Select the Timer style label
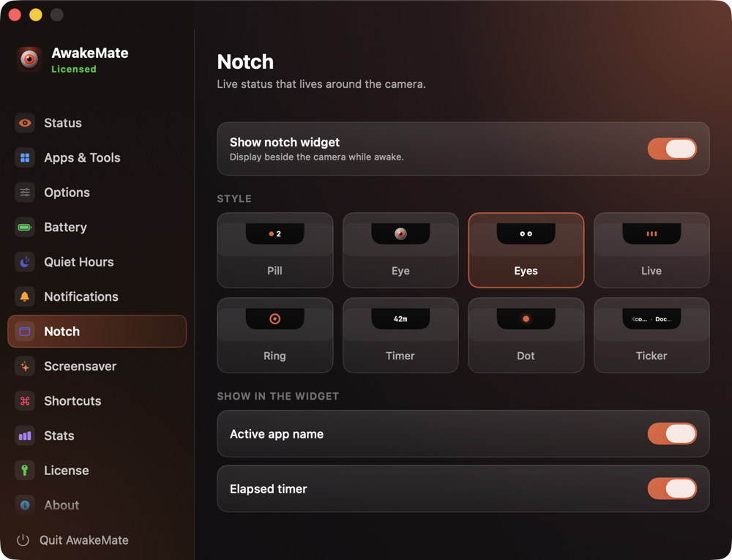 (400, 356)
